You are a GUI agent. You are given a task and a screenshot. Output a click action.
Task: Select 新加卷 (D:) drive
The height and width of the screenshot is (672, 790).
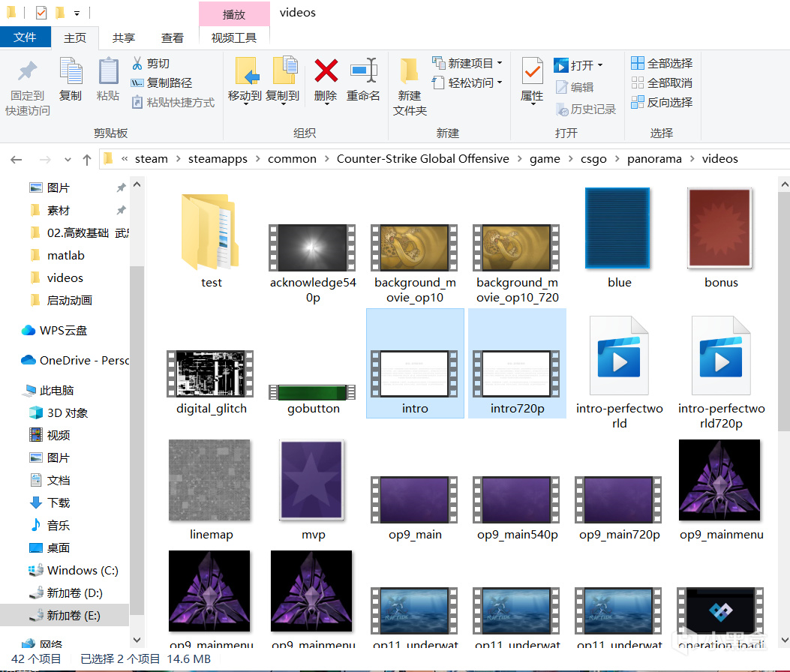pyautogui.click(x=74, y=593)
